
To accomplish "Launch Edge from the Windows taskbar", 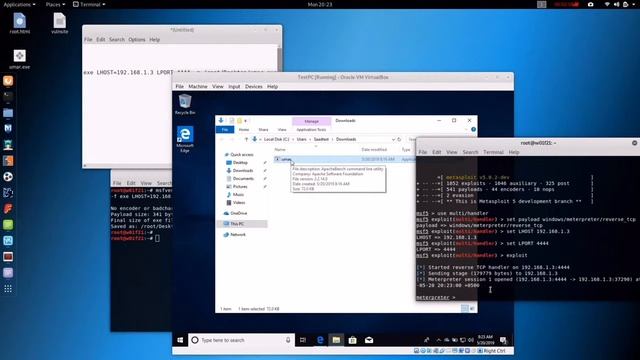I will click(x=320, y=340).
